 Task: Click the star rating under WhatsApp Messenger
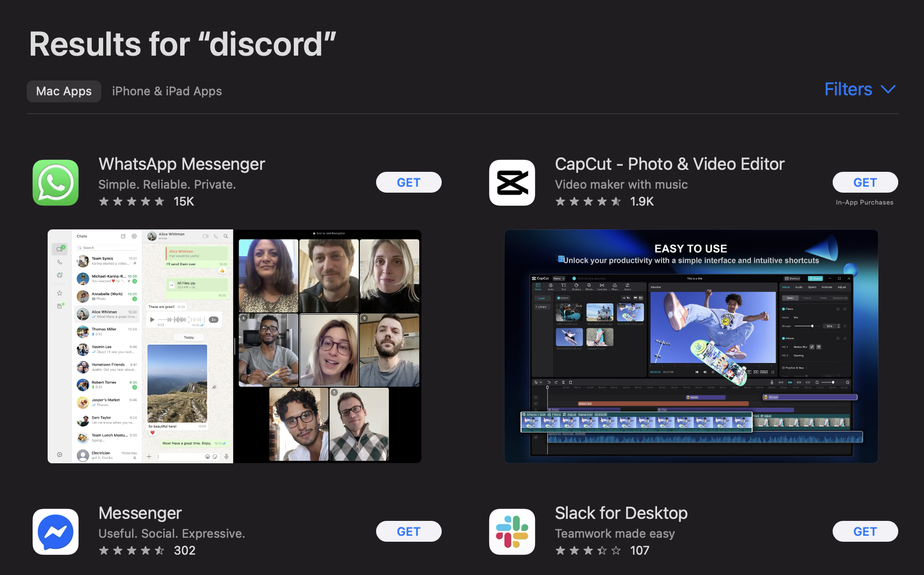pyautogui.click(x=132, y=202)
